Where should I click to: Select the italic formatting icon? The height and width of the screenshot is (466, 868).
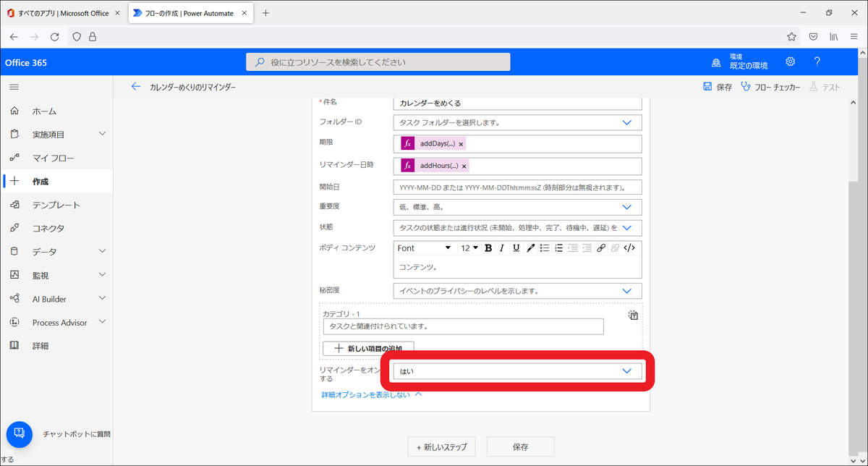[x=502, y=248]
